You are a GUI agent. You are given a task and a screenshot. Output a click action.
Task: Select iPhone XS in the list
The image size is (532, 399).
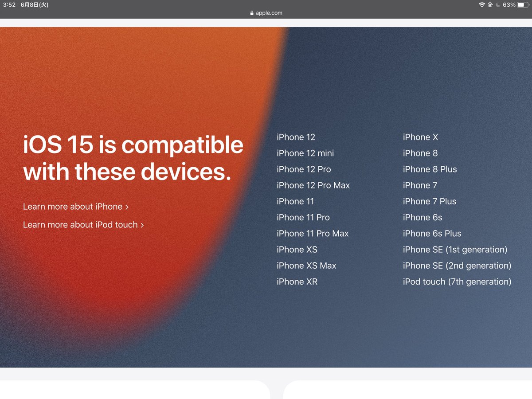pyautogui.click(x=297, y=250)
